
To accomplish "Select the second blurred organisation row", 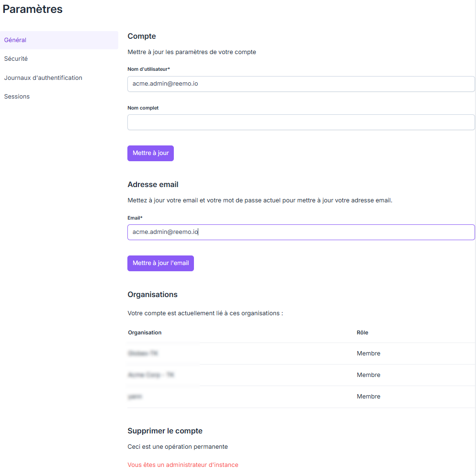I will (301, 375).
